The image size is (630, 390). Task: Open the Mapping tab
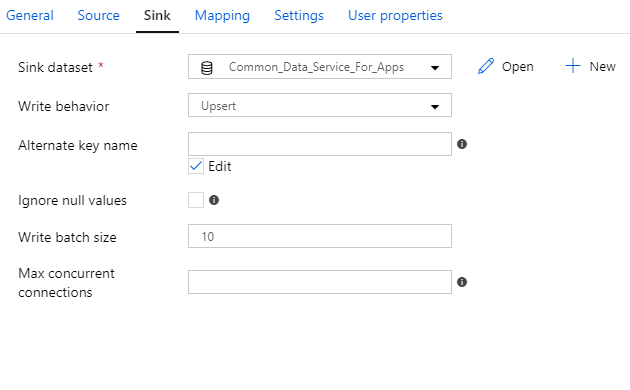click(x=222, y=16)
